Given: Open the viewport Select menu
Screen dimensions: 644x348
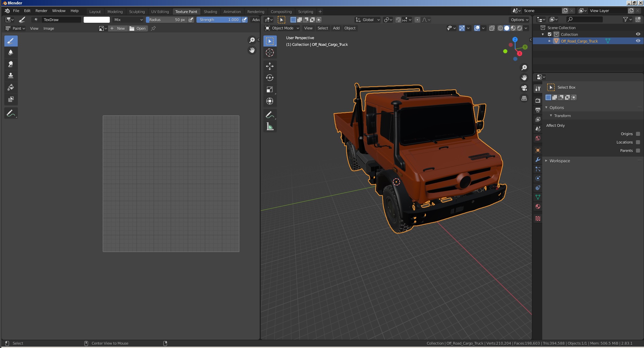Looking at the screenshot, I should (323, 28).
